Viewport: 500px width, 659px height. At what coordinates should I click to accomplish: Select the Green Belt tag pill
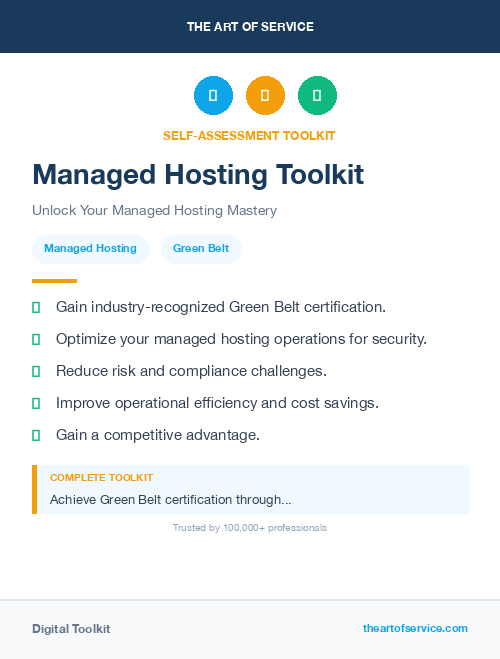coord(201,249)
